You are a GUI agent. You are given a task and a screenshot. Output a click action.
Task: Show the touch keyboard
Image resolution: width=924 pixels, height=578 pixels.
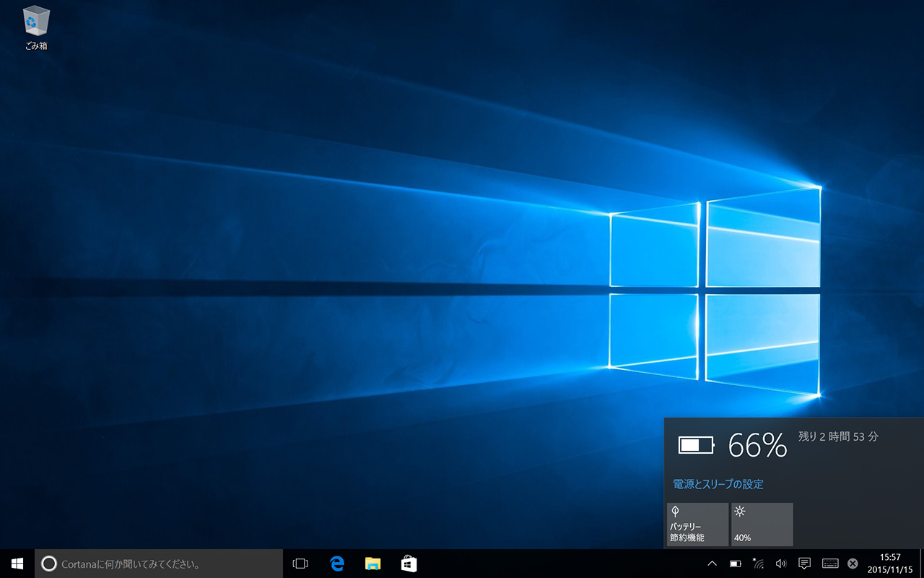(x=829, y=564)
